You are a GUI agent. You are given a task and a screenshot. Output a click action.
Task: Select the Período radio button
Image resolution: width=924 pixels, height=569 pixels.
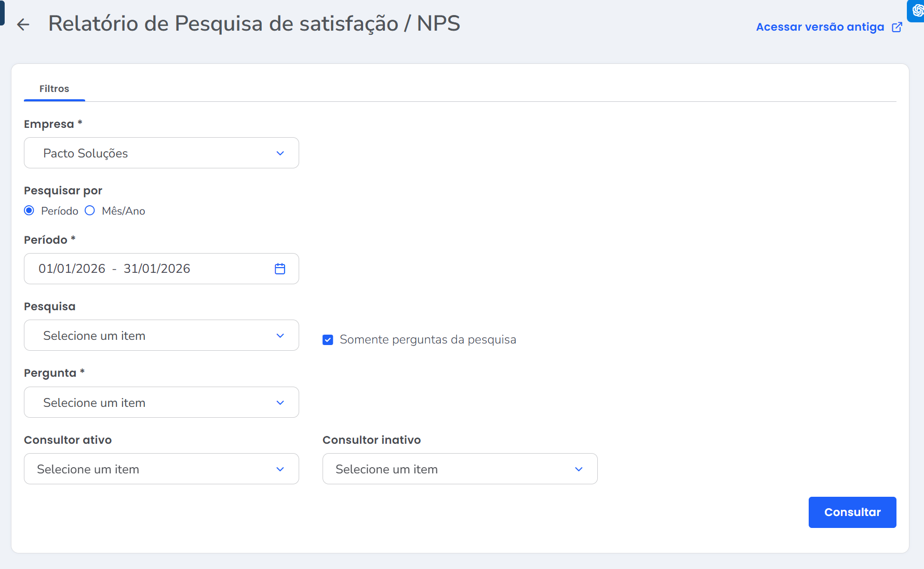[x=29, y=210]
